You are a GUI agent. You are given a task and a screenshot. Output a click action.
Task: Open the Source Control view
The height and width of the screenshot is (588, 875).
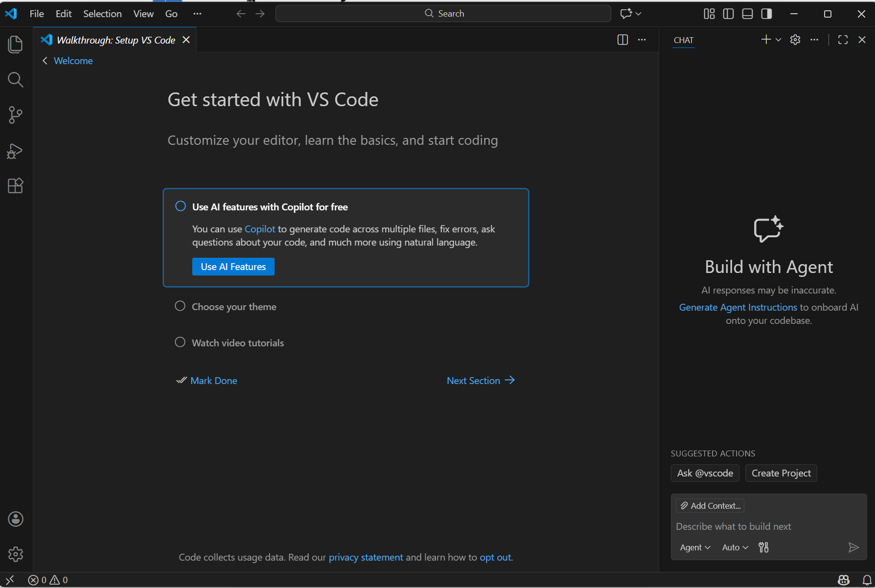pyautogui.click(x=16, y=115)
